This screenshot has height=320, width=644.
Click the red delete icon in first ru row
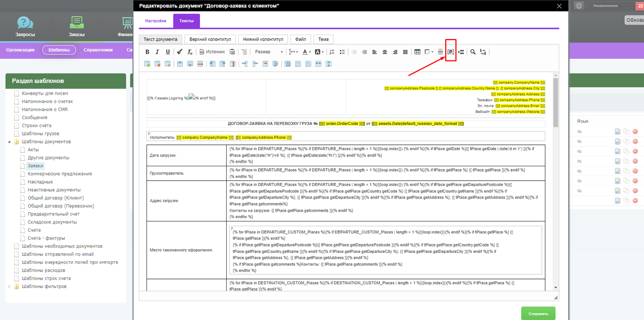tap(635, 132)
